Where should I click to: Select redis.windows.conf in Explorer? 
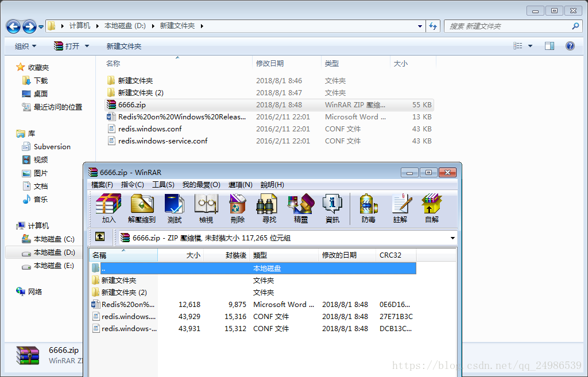(x=269, y=129)
